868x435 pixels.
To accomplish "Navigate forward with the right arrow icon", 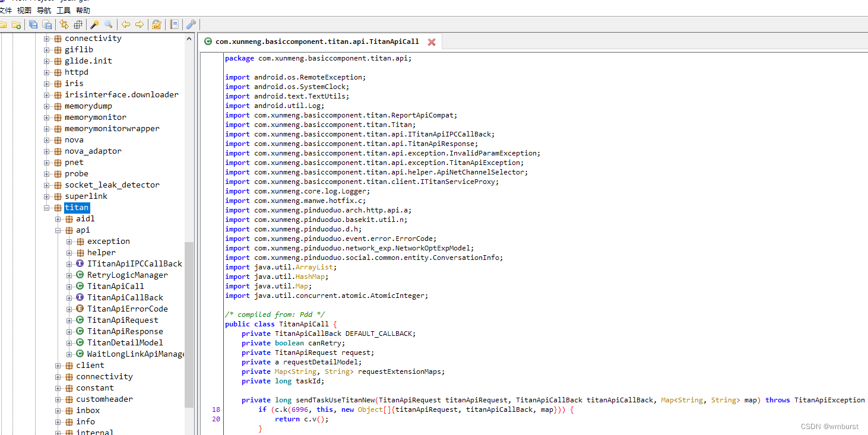I will click(x=140, y=24).
